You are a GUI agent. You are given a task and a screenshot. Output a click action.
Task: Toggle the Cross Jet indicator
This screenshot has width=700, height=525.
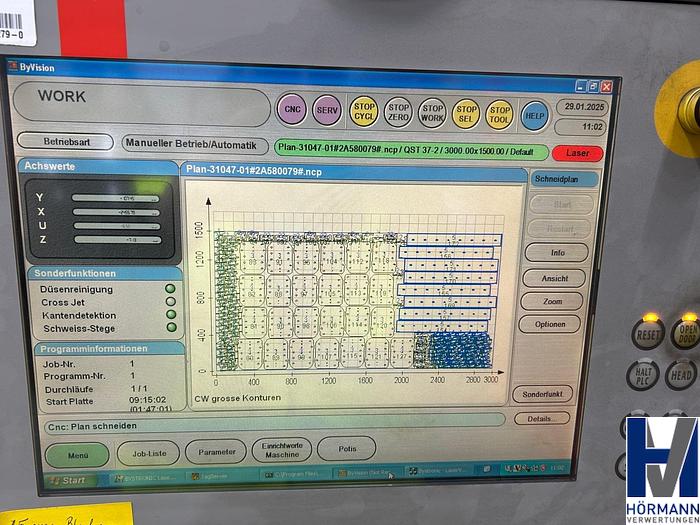171,301
